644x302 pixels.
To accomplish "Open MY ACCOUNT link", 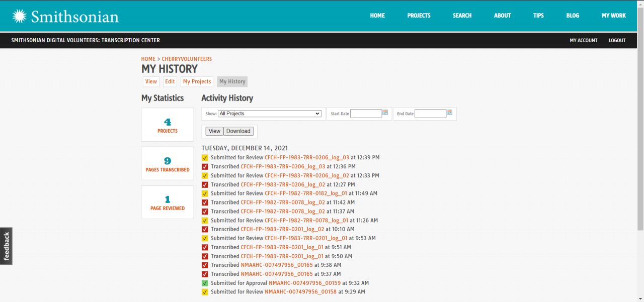I will point(584,40).
